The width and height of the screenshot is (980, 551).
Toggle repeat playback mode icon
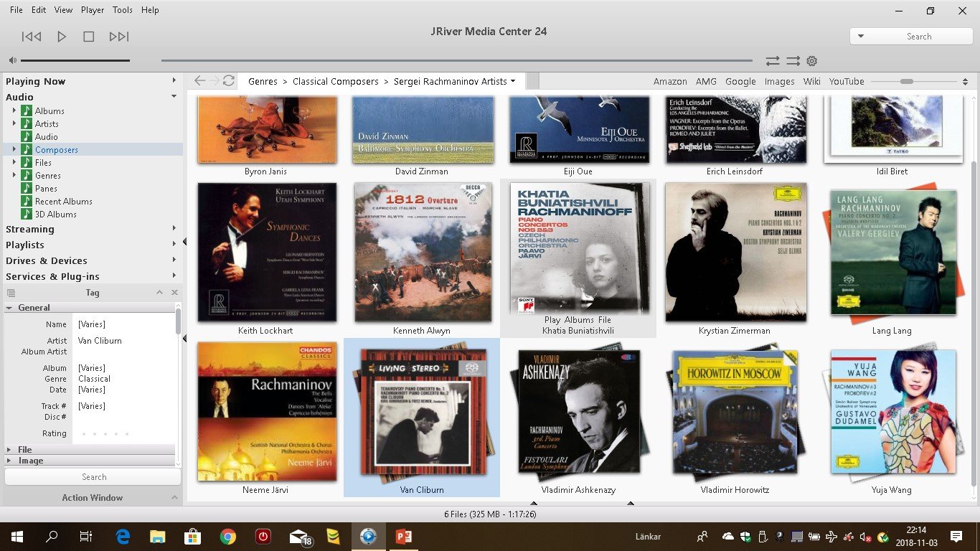click(x=772, y=61)
